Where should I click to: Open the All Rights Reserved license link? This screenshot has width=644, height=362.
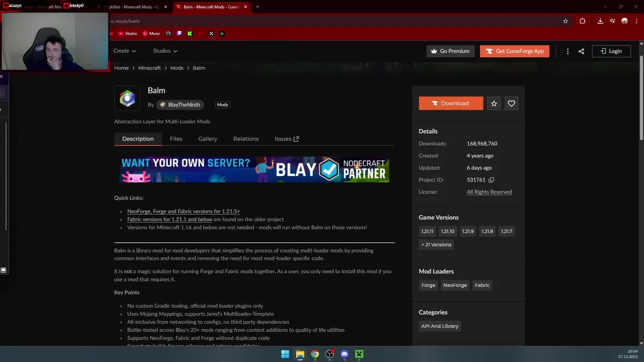point(489,192)
